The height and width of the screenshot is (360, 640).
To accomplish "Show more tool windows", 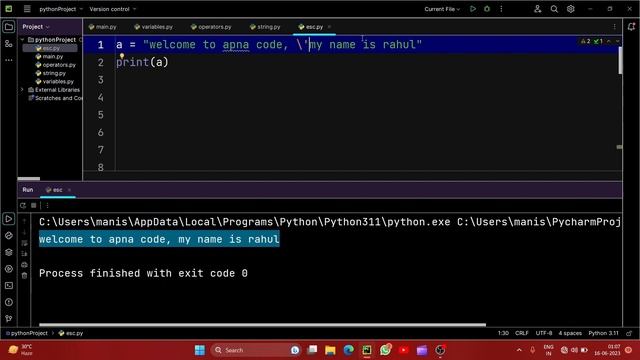I will (x=9, y=60).
